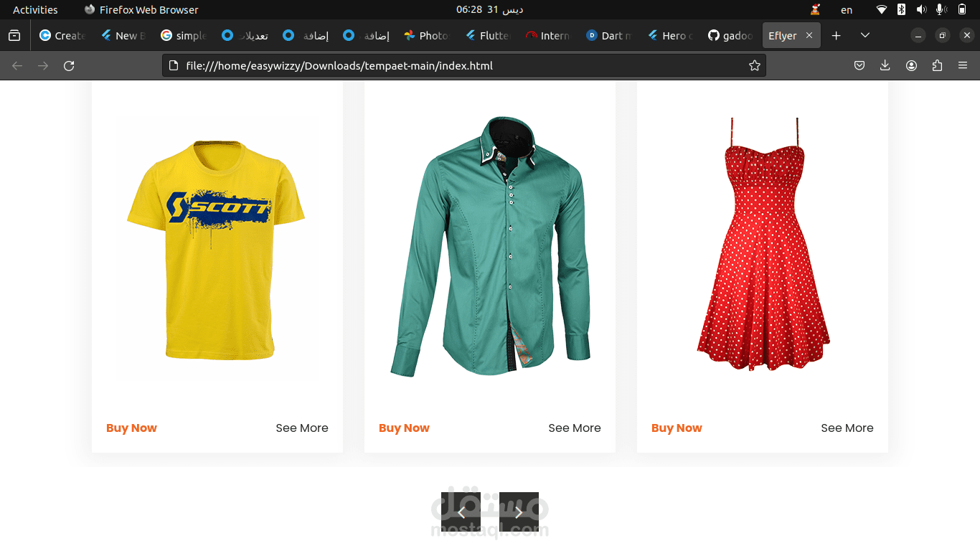Go forward one page
Image resolution: width=980 pixels, height=551 pixels.
point(43,66)
